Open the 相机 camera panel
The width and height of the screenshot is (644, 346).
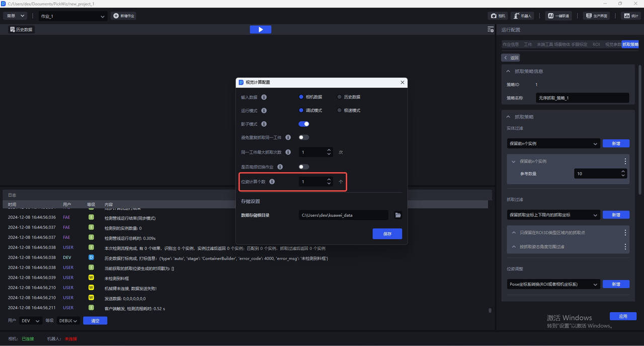(x=498, y=16)
